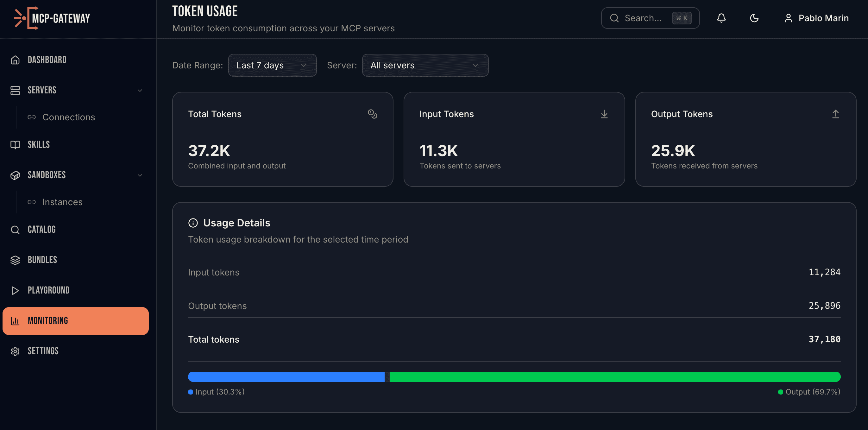
Task: Open the Date Range dropdown showing Last 7 days
Action: coord(272,65)
